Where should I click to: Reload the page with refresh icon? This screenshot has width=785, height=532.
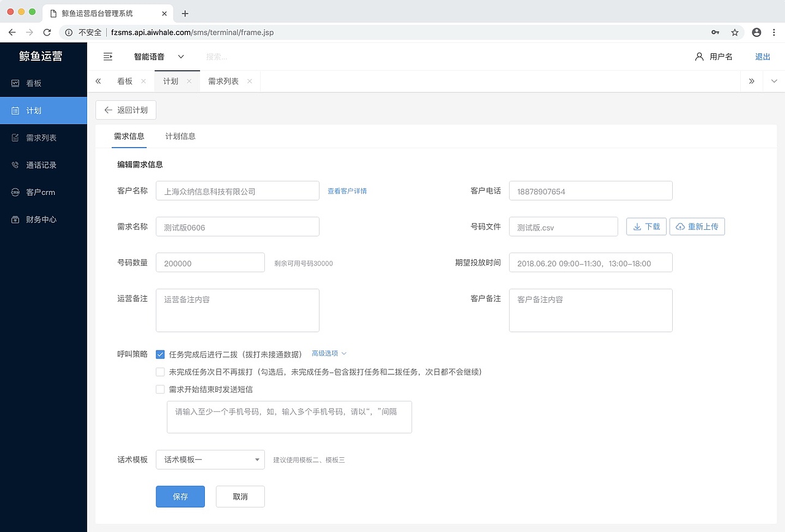47,32
